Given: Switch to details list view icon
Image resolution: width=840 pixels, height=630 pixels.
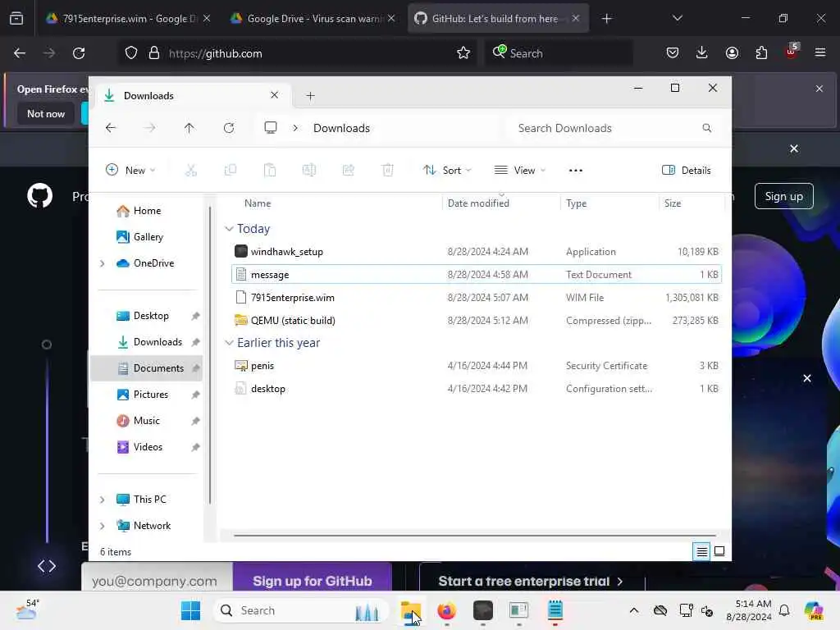Looking at the screenshot, I should point(701,551).
